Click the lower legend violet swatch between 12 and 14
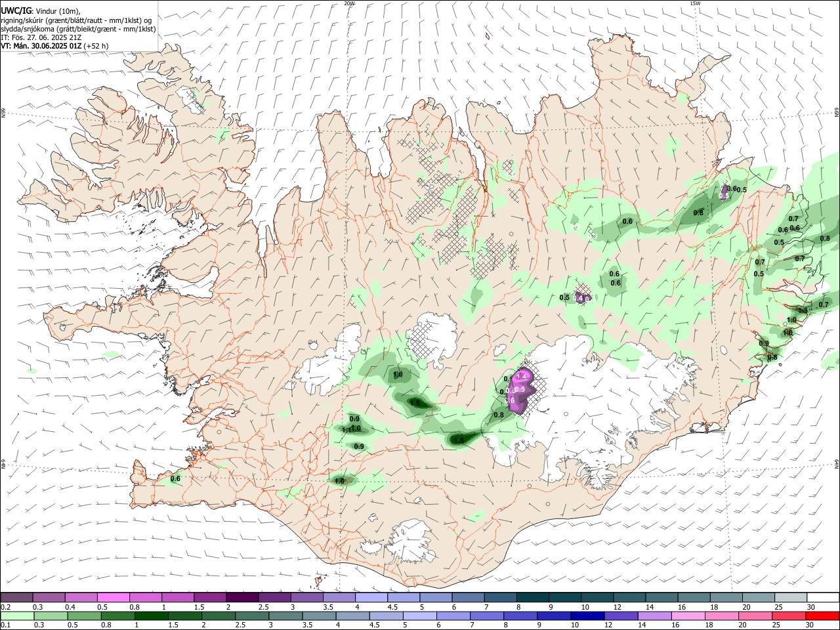Viewport: 840px width, 630px height. point(621,616)
